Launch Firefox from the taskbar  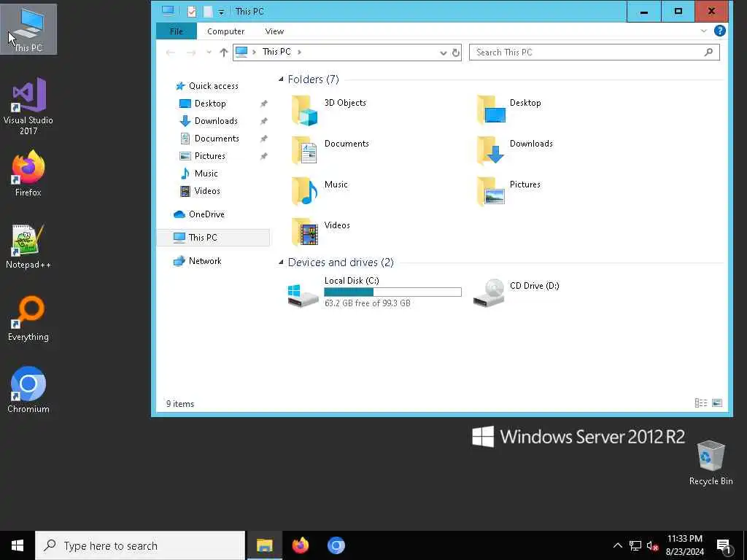[x=300, y=545]
